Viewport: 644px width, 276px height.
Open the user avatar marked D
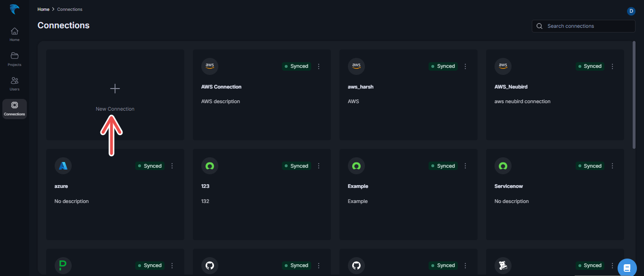click(631, 11)
